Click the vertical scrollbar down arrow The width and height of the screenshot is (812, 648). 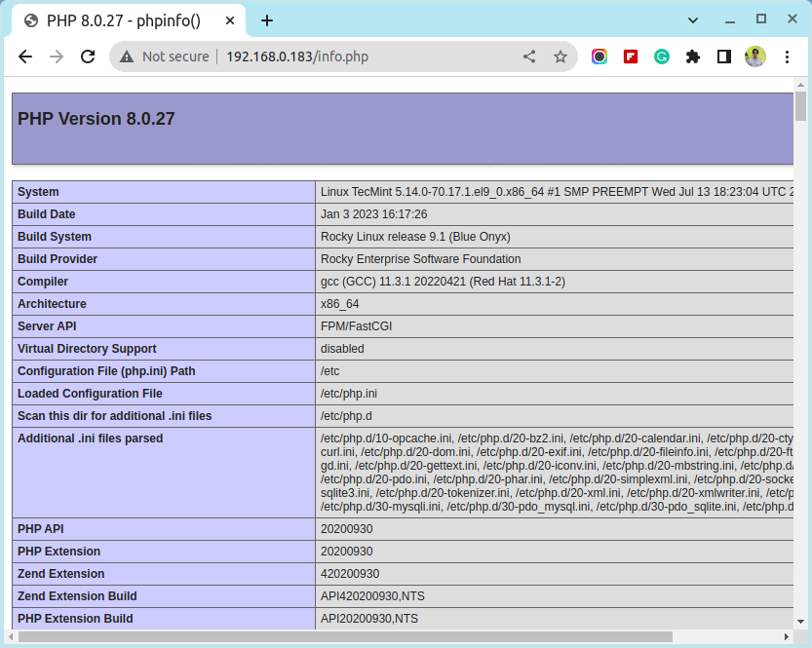click(800, 622)
